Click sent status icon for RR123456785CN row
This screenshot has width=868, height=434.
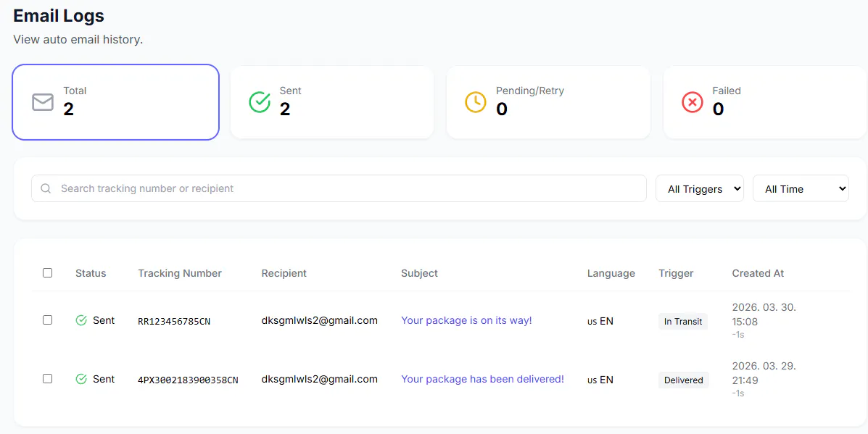(x=81, y=320)
